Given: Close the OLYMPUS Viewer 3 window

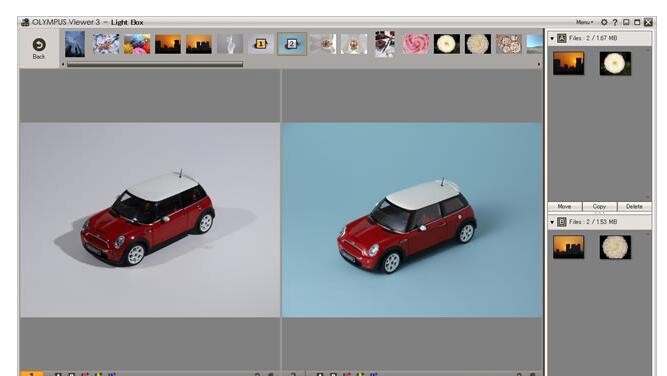Looking at the screenshot, I should tap(648, 22).
